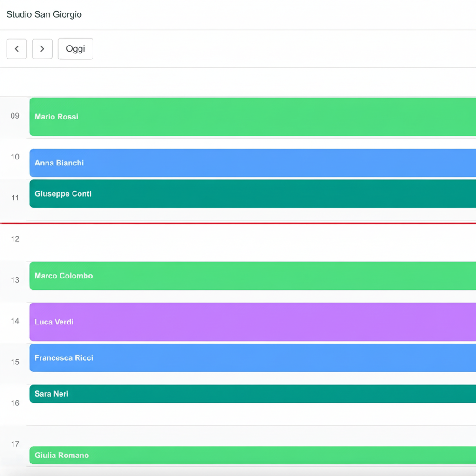The image size is (476, 476).
Task: Click the 16 hour label
Action: click(15, 403)
